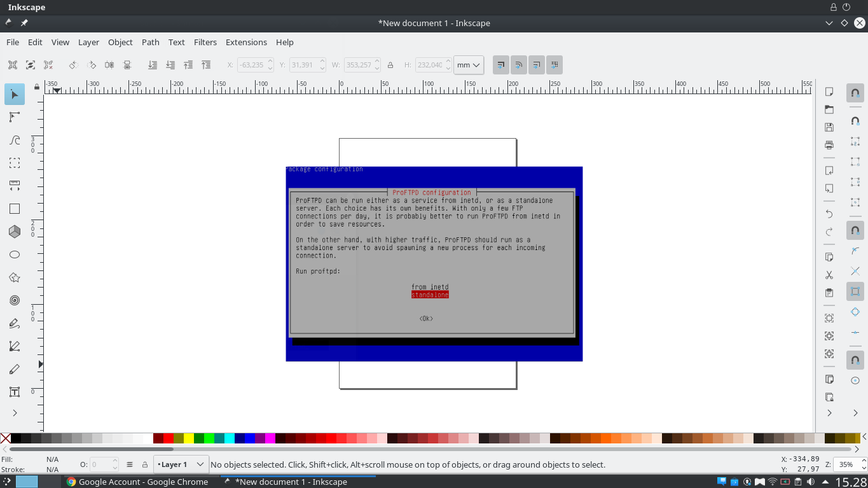Open the File menu
868x488 pixels.
tap(13, 42)
